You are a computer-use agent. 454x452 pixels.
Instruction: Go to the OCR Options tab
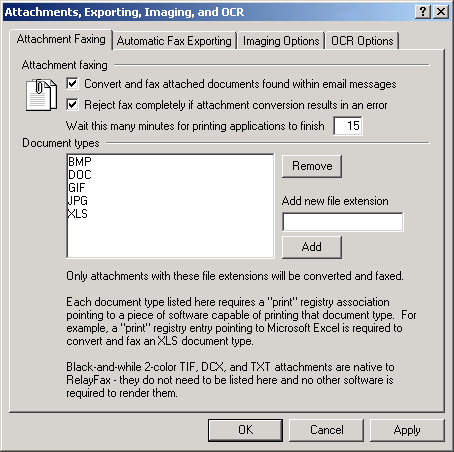pyautogui.click(x=362, y=41)
